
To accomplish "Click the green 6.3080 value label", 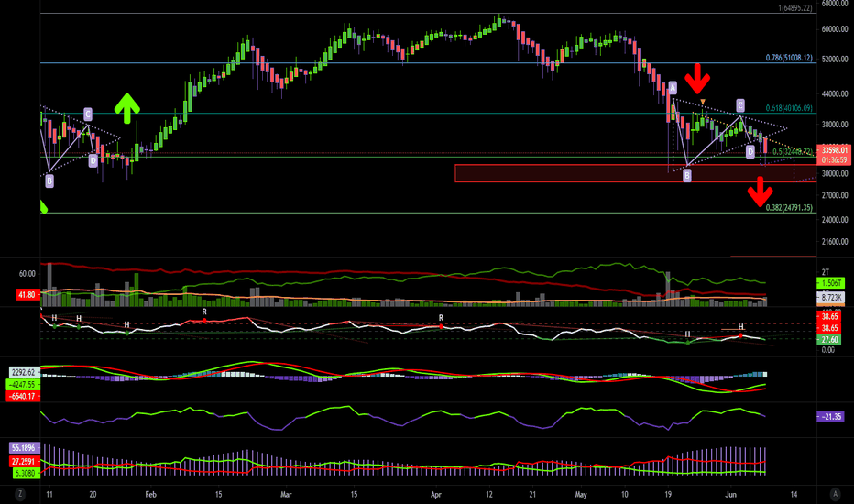I will pyautogui.click(x=26, y=473).
